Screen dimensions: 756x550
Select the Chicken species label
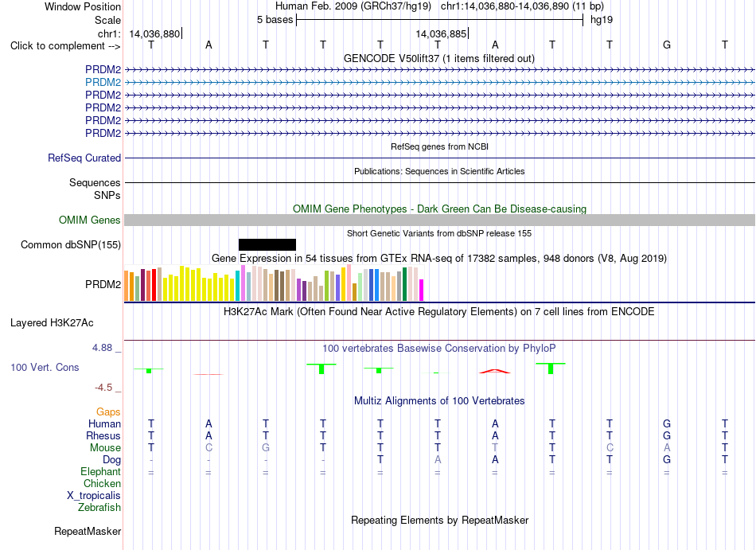[102, 483]
